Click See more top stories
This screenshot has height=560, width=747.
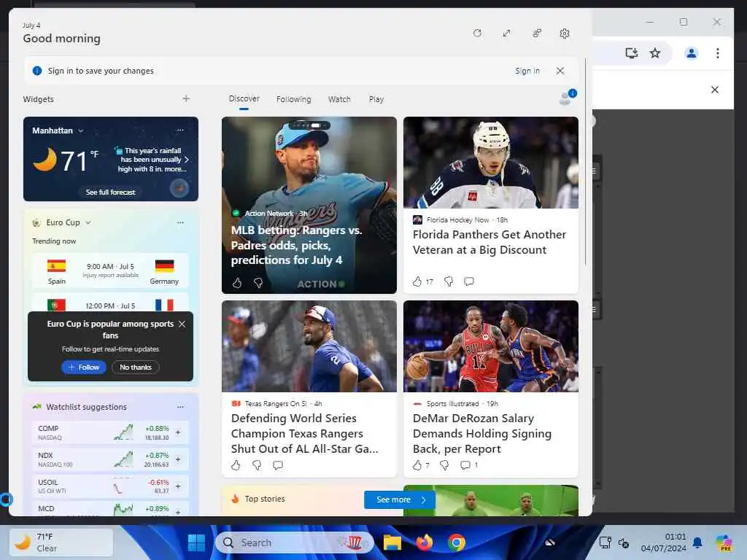[400, 499]
